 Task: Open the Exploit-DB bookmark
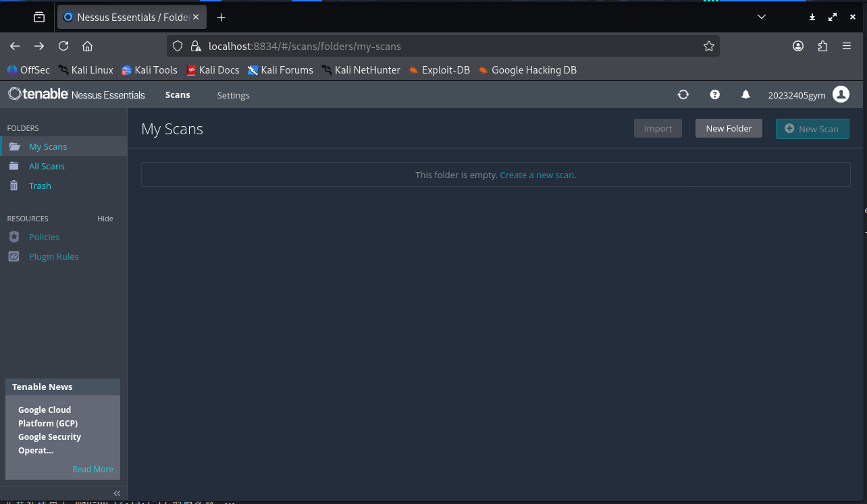[x=440, y=69]
